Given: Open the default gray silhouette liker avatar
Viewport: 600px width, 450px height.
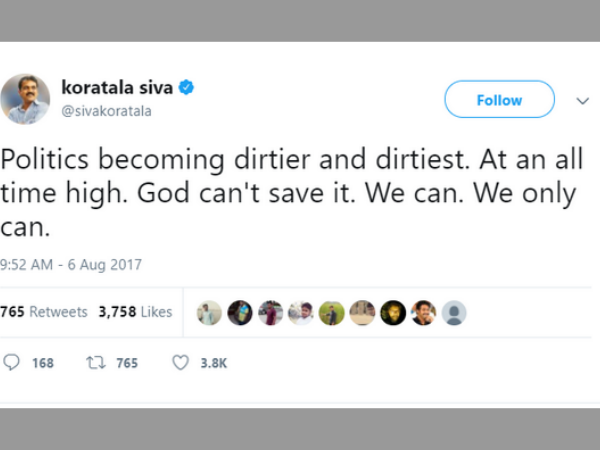Looking at the screenshot, I should (454, 313).
